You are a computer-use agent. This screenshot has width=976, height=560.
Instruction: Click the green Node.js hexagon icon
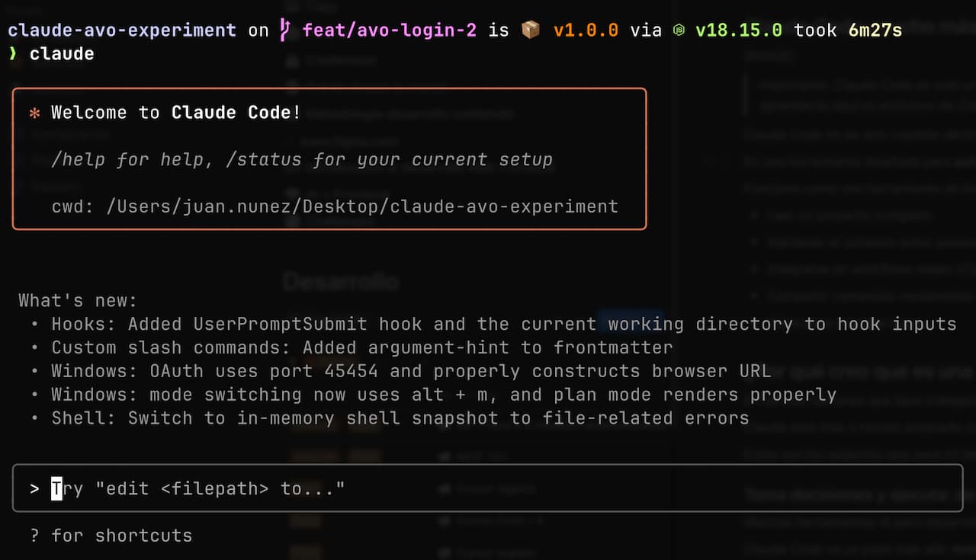click(x=679, y=30)
